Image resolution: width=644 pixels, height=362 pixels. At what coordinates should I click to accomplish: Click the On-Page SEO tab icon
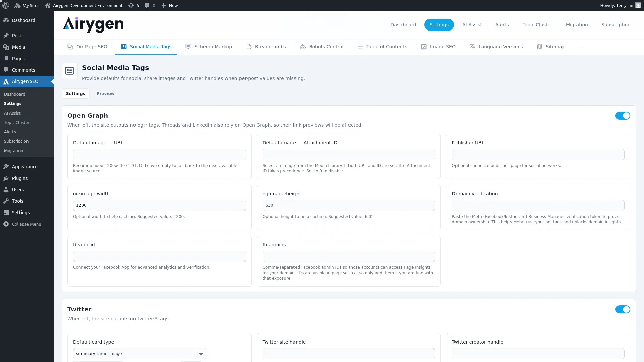[70, 47]
